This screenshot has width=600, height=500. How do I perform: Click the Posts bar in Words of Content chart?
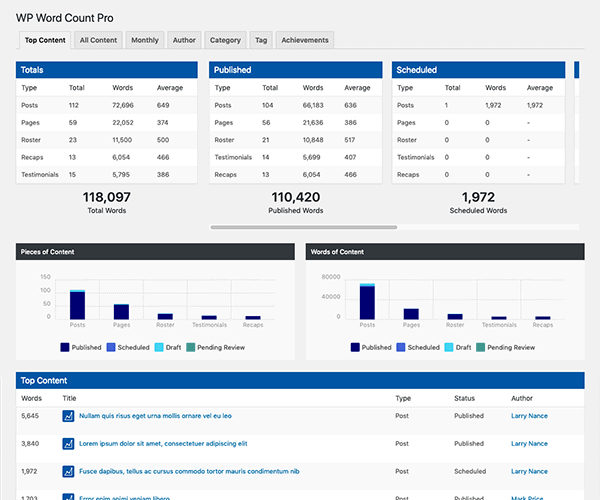(x=367, y=302)
